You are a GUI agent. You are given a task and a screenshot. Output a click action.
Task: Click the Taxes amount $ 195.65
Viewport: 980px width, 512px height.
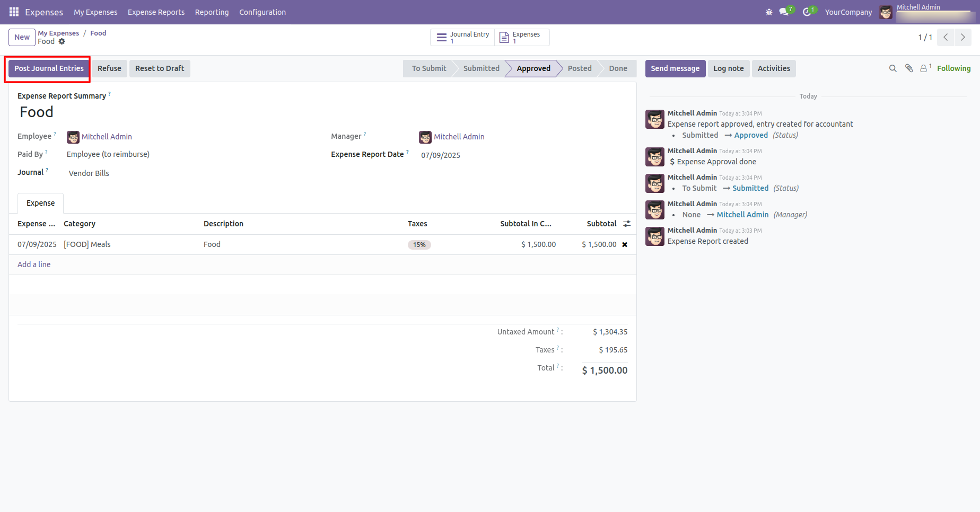point(613,350)
